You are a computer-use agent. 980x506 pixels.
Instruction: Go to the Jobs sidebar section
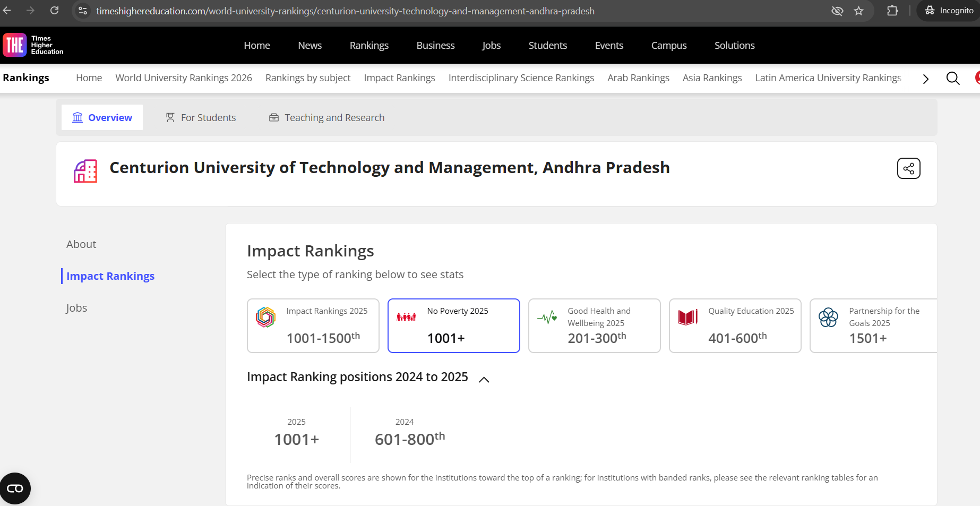[76, 308]
